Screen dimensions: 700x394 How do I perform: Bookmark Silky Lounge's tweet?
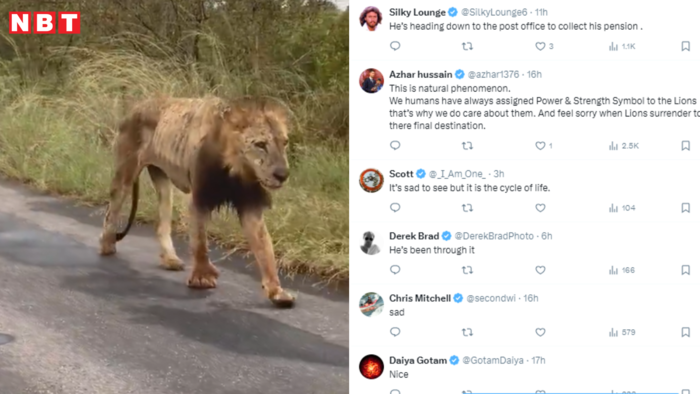click(685, 46)
